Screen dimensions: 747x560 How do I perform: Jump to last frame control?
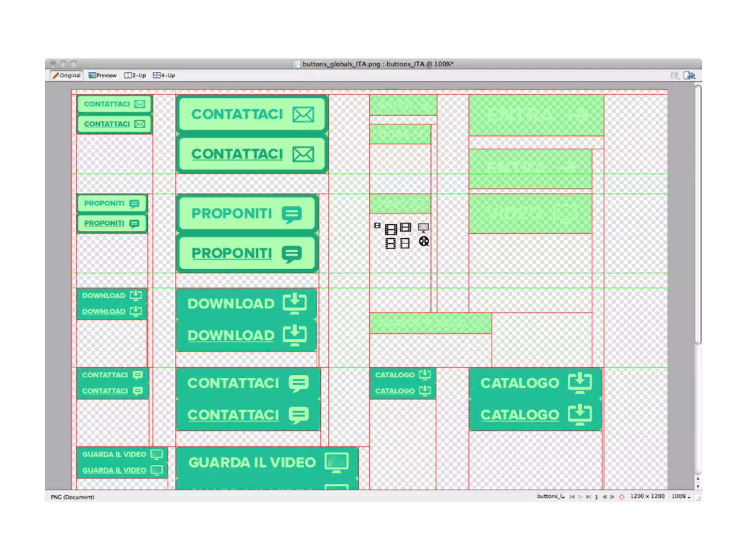pyautogui.click(x=588, y=497)
